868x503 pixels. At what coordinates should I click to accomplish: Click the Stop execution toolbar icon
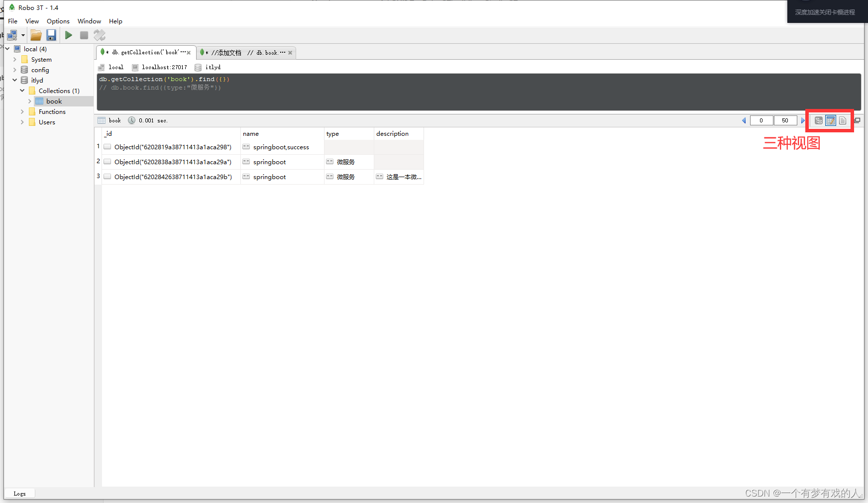(84, 35)
